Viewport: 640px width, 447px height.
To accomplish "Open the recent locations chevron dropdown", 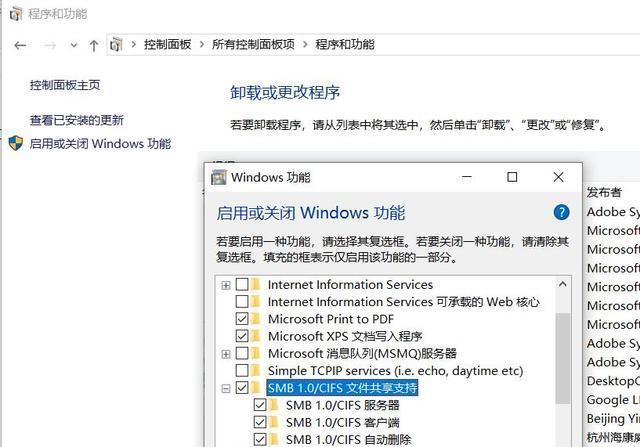I will click(x=73, y=45).
